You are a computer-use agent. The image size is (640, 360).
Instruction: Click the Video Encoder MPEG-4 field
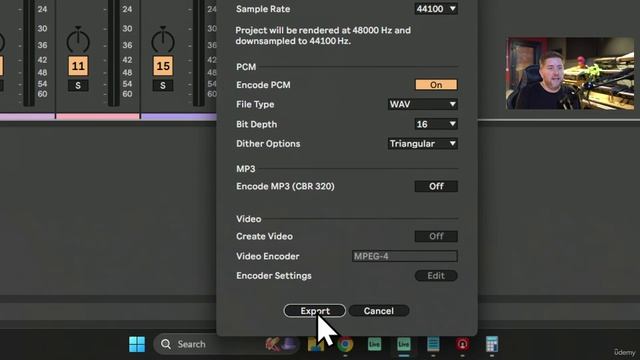pyautogui.click(x=404, y=256)
